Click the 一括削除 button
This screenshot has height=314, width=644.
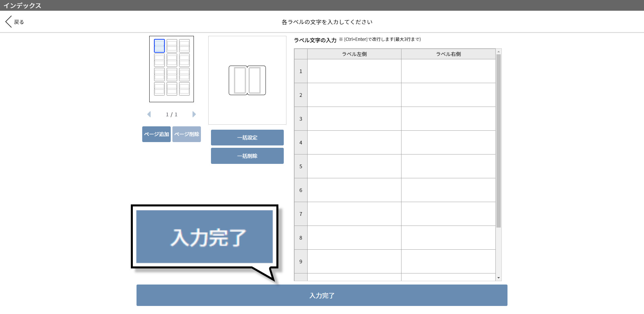coord(247,155)
